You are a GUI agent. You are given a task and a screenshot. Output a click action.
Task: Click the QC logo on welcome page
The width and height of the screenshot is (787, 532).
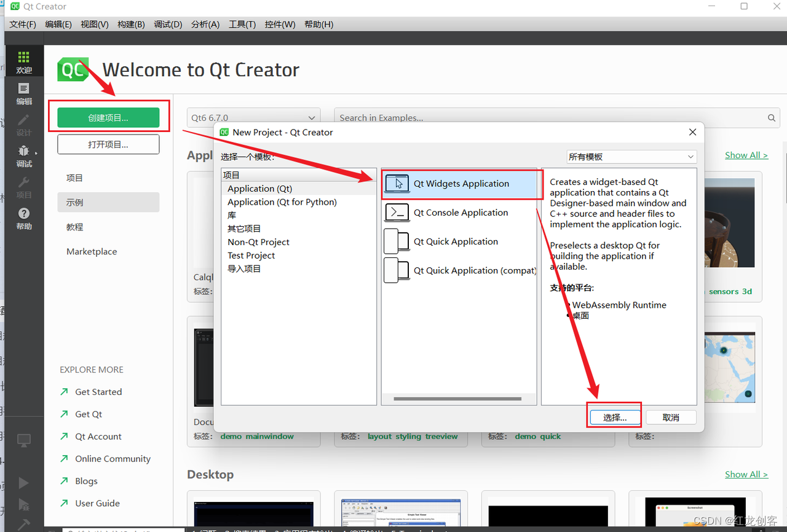pos(73,69)
